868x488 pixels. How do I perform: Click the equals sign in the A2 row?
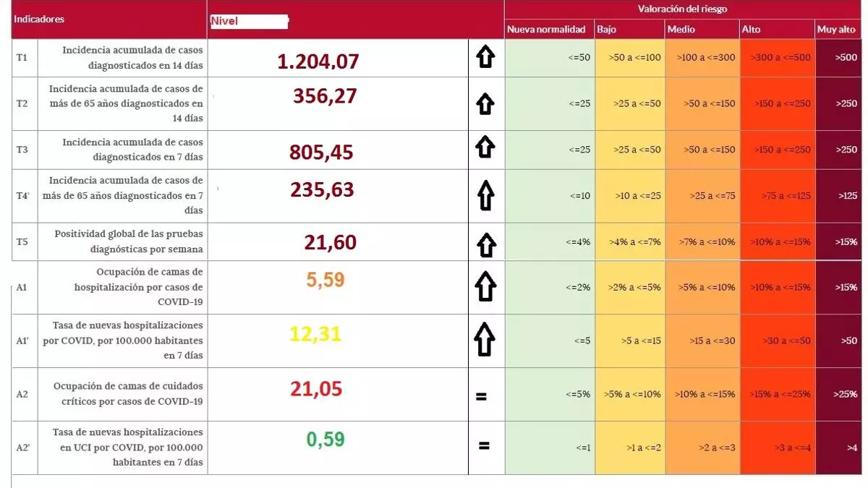[x=481, y=396]
